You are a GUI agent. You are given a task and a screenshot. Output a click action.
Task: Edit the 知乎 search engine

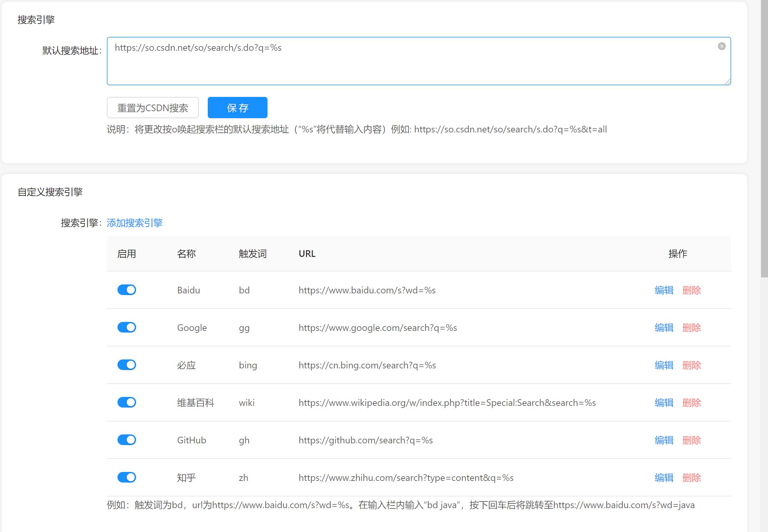pos(664,478)
